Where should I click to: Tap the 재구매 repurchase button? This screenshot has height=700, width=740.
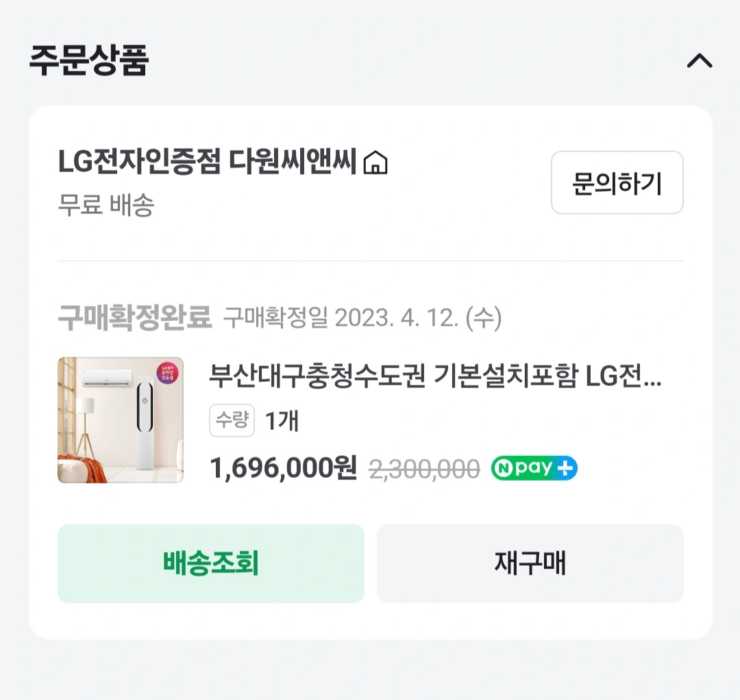pos(530,564)
